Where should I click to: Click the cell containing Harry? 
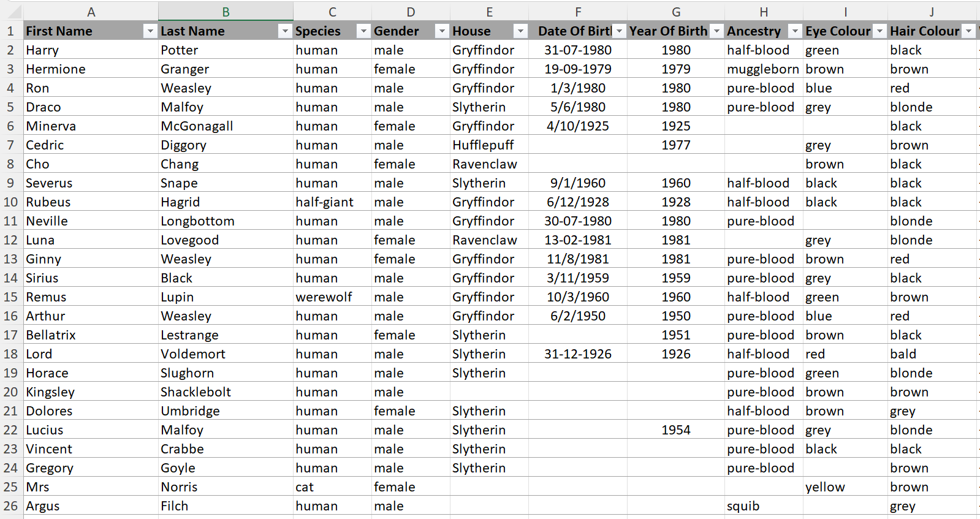pyautogui.click(x=91, y=50)
